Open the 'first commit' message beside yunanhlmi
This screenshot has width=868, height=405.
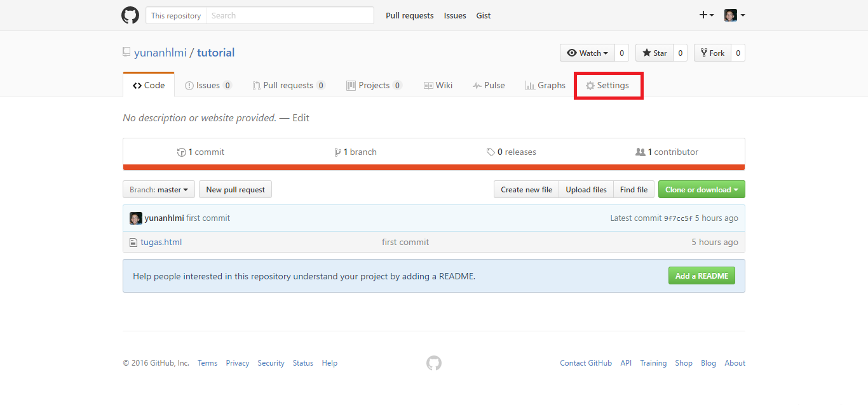tap(208, 218)
